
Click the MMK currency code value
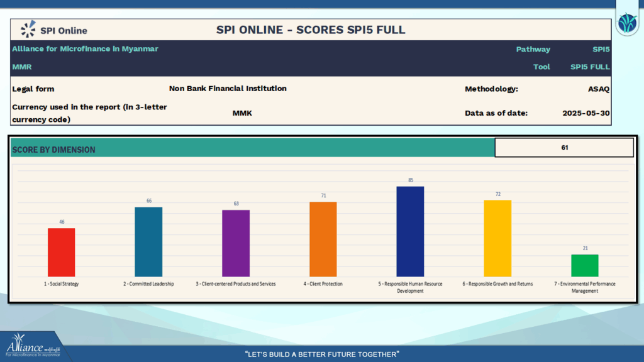tap(242, 113)
